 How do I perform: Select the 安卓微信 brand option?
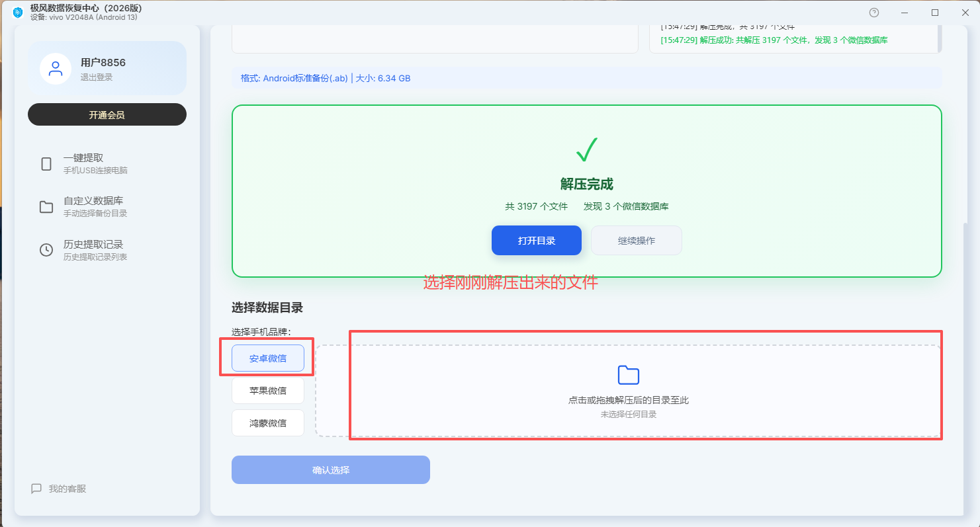click(268, 358)
